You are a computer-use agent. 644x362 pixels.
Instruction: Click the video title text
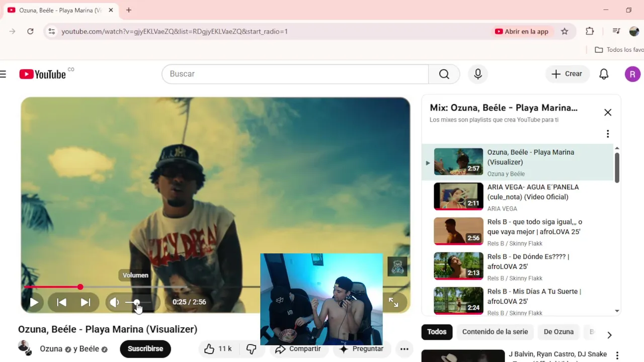point(108,329)
